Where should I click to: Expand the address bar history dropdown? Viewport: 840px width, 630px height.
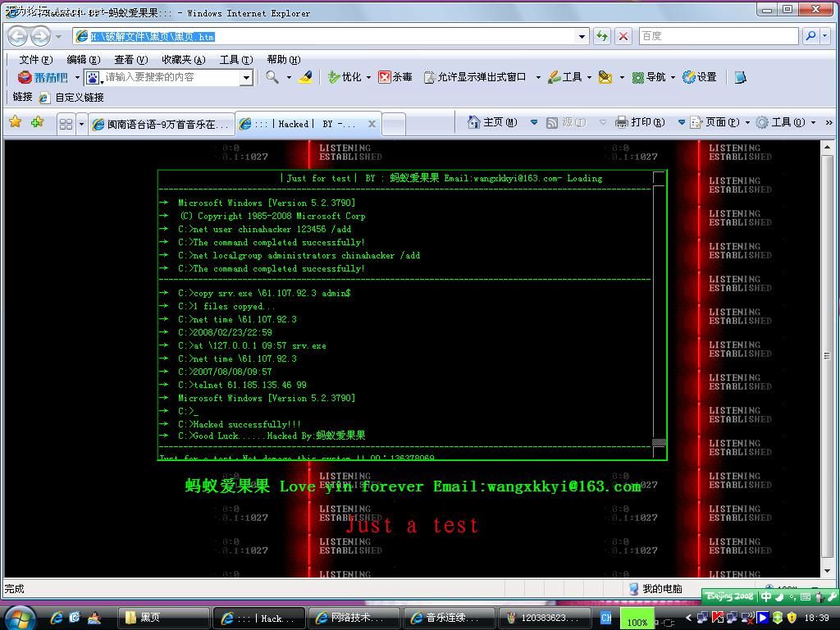coord(582,36)
